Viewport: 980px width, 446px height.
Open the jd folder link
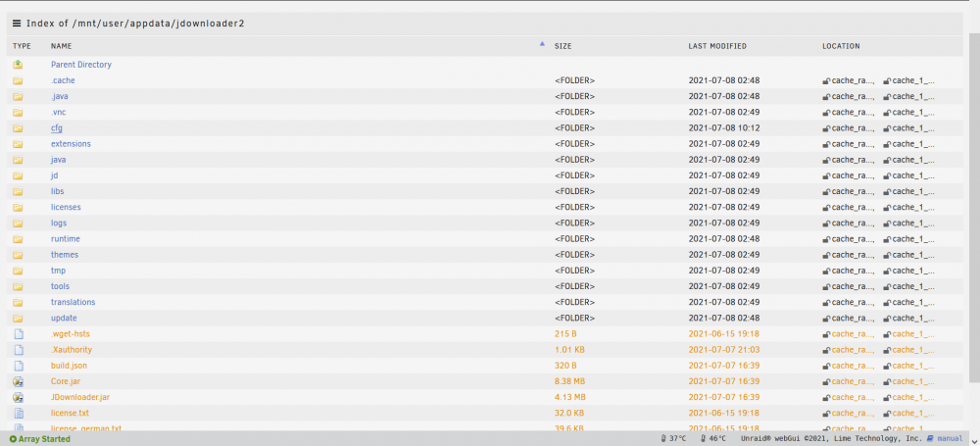coord(54,175)
